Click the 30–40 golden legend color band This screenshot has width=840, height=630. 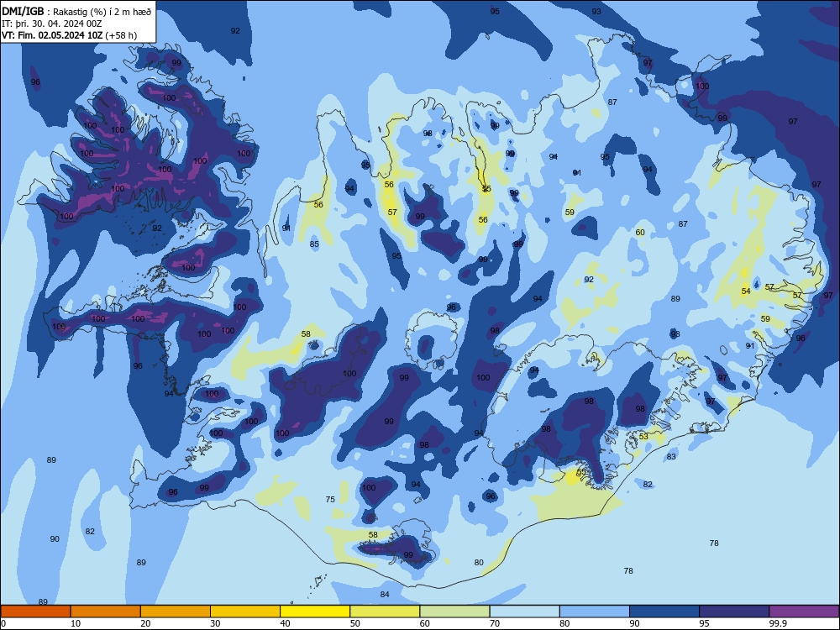coord(245,612)
